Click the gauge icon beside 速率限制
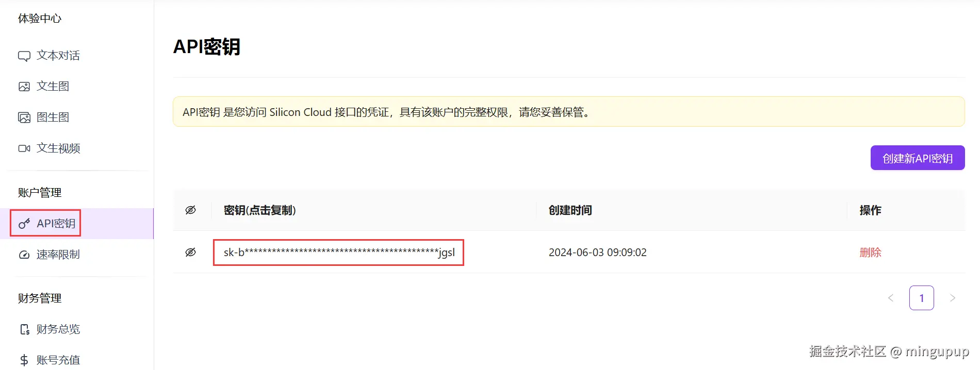Image resolution: width=980 pixels, height=370 pixels. pyautogui.click(x=24, y=255)
